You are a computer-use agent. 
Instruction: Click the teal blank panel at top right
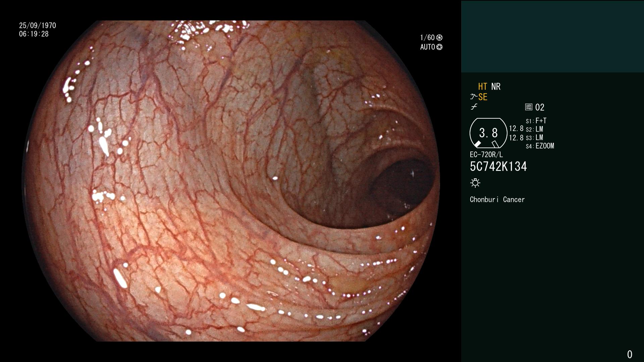(x=552, y=36)
